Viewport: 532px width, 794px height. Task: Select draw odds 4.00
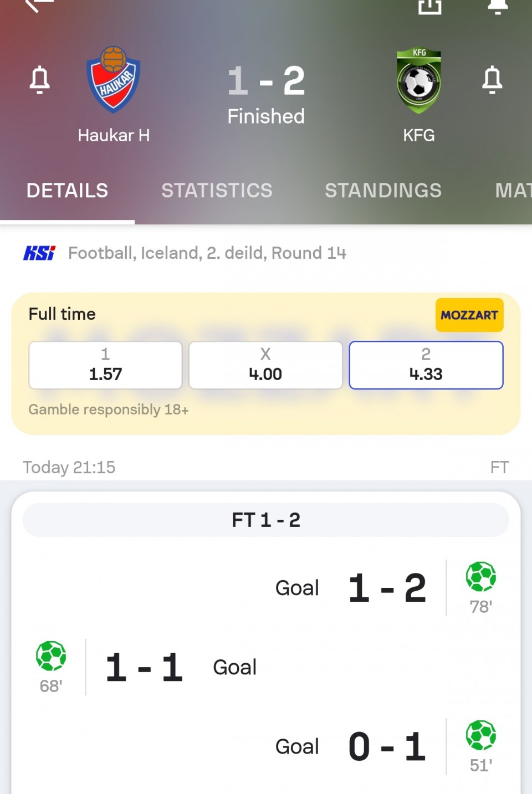tap(265, 365)
